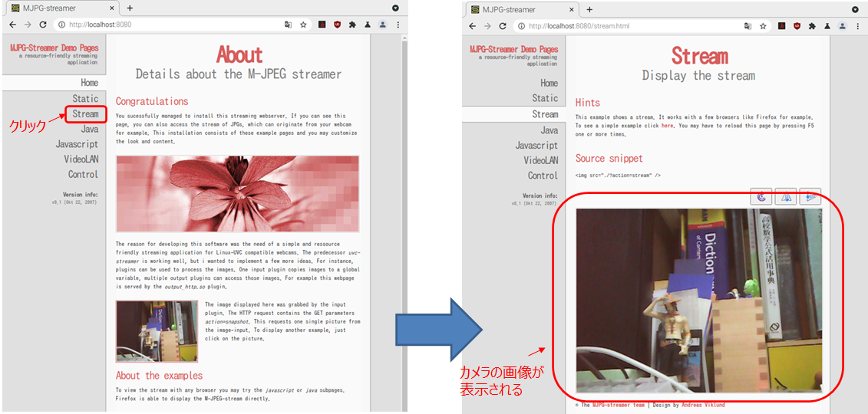
Task: Open the uBlock shield extension in right browser
Action: [x=797, y=25]
